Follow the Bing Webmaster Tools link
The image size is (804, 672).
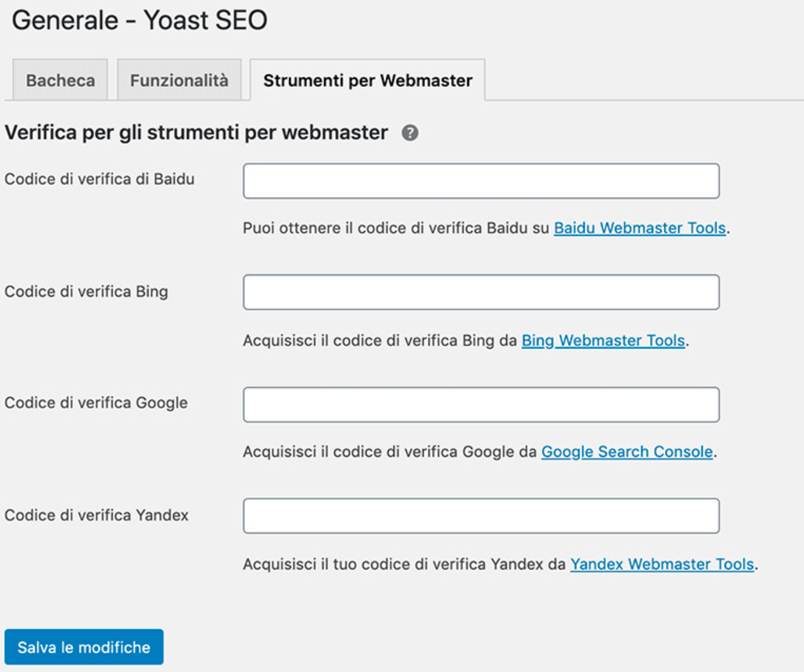pos(603,341)
